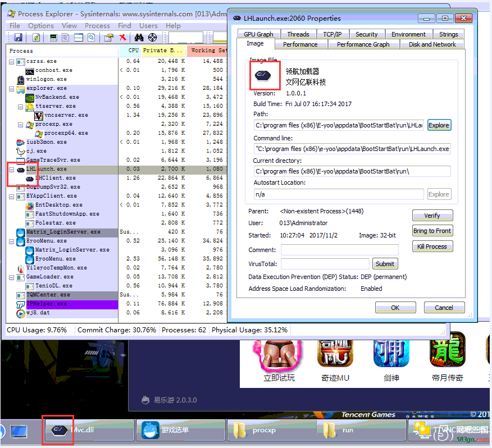This screenshot has height=448, width=492.
Task: Click the NvBackend.exe NVIDIA icon
Action: (30, 98)
